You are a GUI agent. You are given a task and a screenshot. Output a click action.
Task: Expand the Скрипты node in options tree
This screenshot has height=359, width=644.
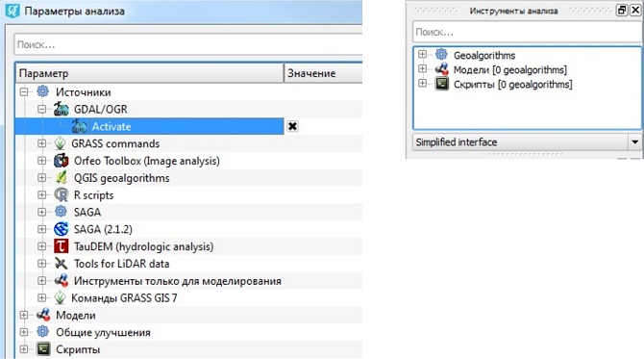pyautogui.click(x=24, y=349)
